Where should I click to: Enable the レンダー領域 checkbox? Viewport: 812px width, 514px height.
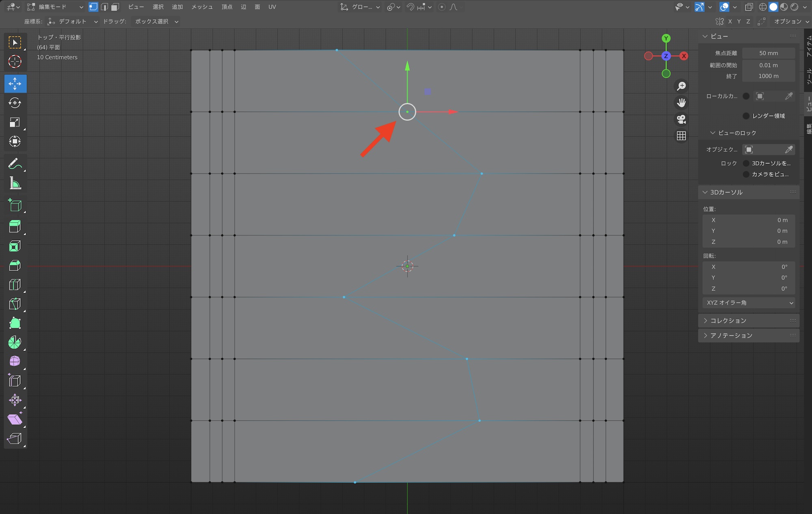coord(746,116)
